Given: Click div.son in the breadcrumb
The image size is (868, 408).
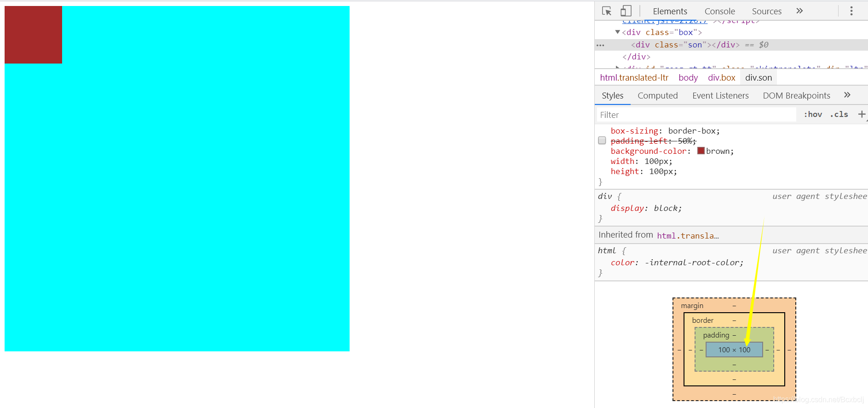Looking at the screenshot, I should pos(759,78).
